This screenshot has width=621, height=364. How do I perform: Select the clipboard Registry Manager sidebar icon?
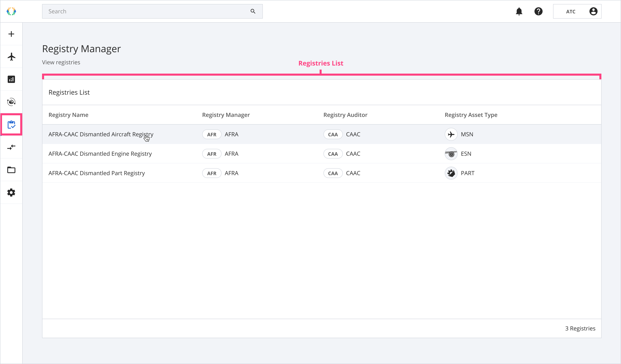(11, 125)
